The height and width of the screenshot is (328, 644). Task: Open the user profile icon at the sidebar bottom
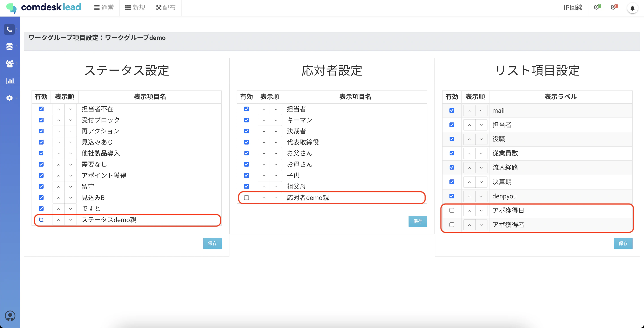tap(10, 315)
